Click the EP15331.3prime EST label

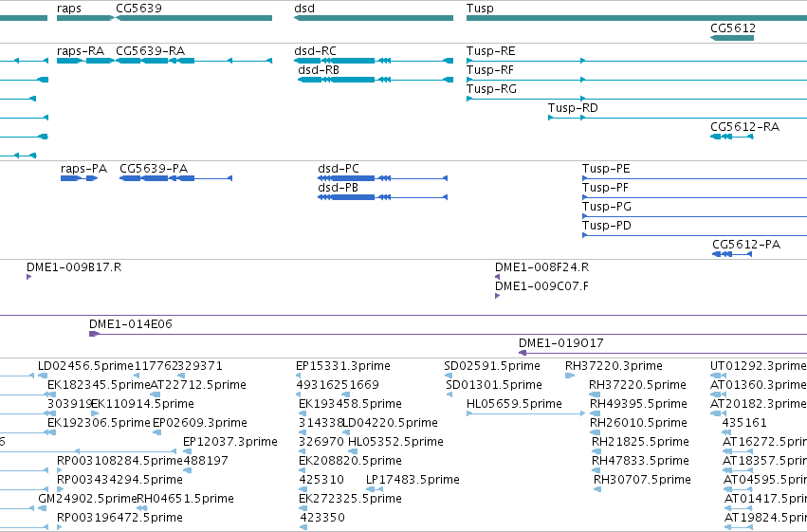coord(342,366)
